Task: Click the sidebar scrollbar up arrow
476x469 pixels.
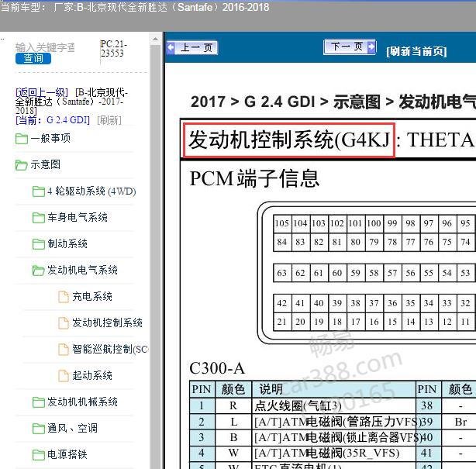Action: pyautogui.click(x=155, y=39)
